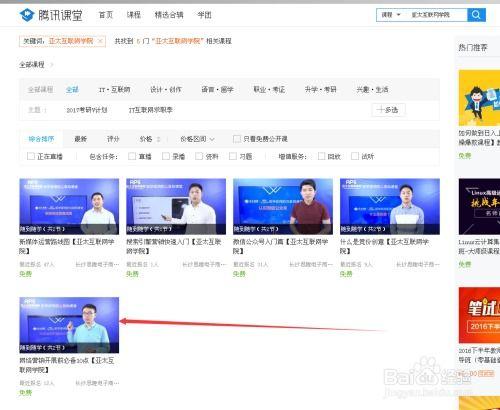Select the 兴趣·生活 category

click(372, 89)
